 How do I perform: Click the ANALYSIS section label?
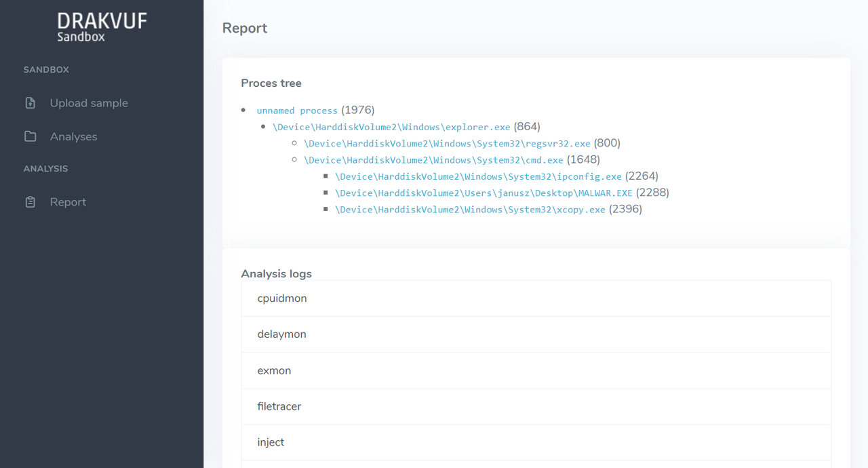coord(45,169)
